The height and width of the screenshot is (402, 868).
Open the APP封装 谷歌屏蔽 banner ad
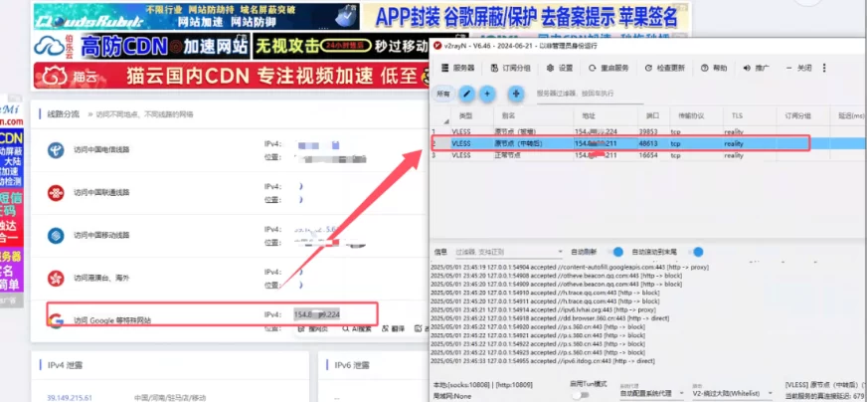pyautogui.click(x=526, y=17)
